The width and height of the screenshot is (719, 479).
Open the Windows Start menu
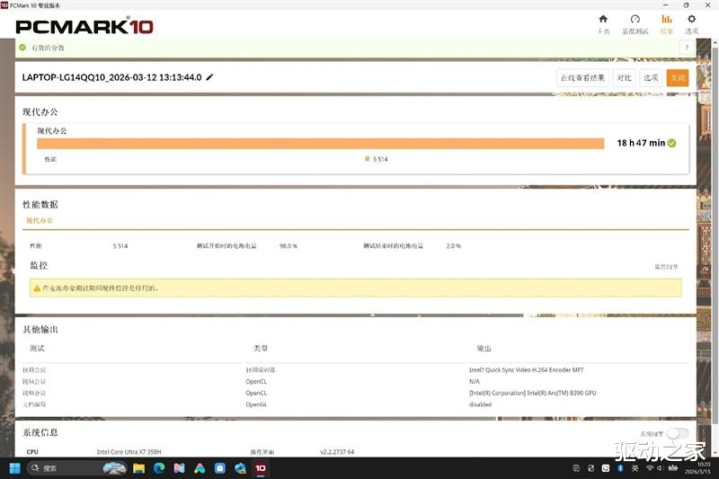(15, 468)
